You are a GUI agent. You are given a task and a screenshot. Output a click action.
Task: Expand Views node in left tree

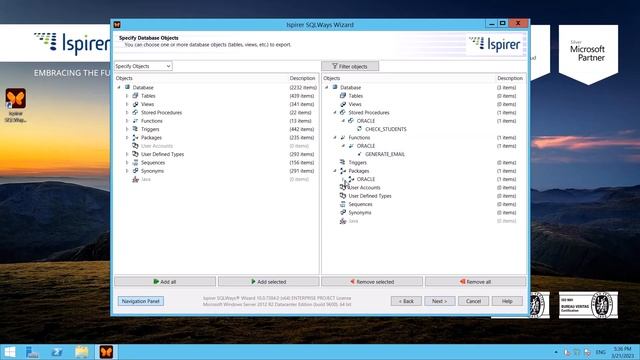(127, 104)
